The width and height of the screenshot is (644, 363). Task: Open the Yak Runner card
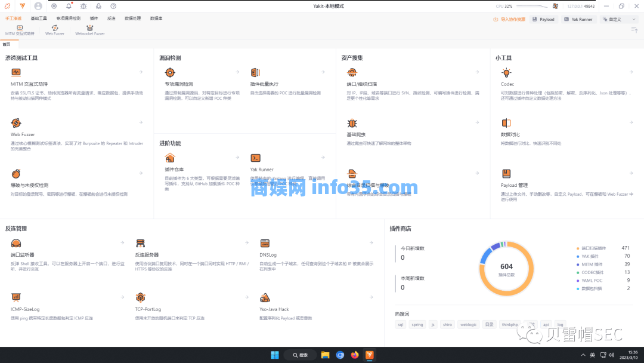coord(262,168)
